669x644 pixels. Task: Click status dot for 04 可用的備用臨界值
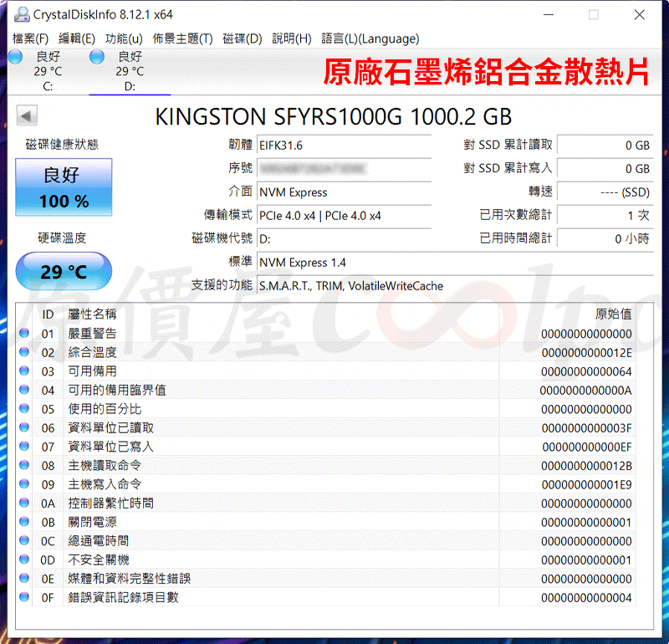(24, 389)
